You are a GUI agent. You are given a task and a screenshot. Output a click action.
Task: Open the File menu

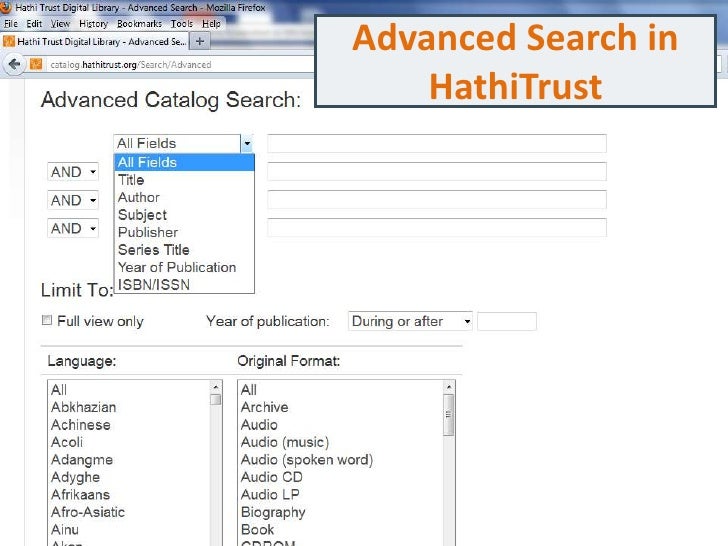coord(11,24)
